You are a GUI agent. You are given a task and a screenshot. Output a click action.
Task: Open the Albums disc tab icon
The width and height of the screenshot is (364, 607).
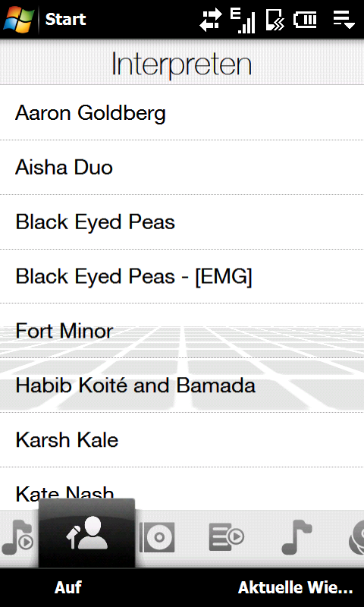tap(157, 537)
